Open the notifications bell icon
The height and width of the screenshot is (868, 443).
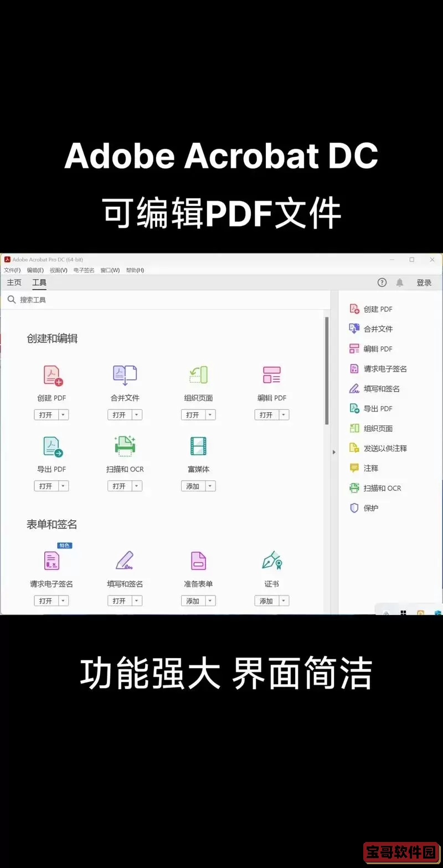point(400,283)
